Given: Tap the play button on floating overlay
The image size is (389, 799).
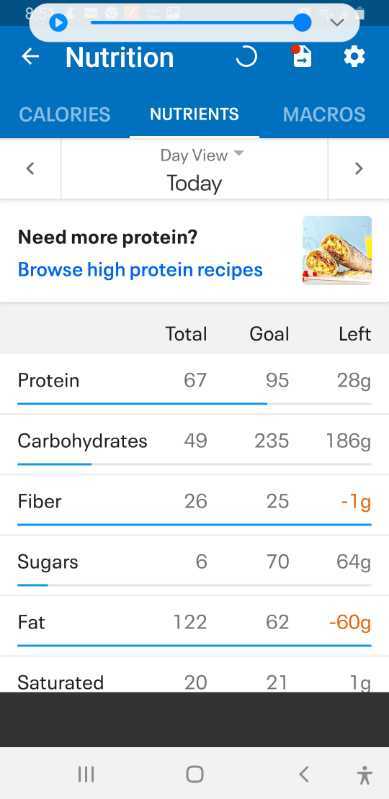Looking at the screenshot, I should pyautogui.click(x=58, y=22).
